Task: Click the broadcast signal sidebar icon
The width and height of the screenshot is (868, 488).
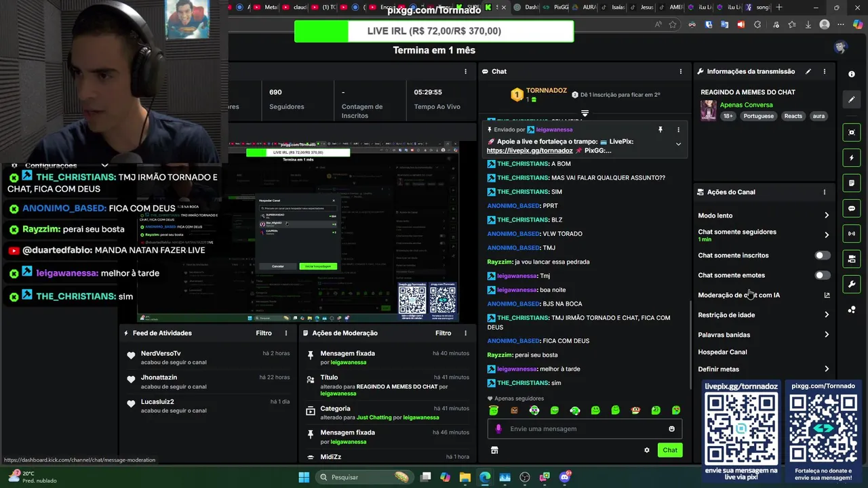Action: [852, 234]
